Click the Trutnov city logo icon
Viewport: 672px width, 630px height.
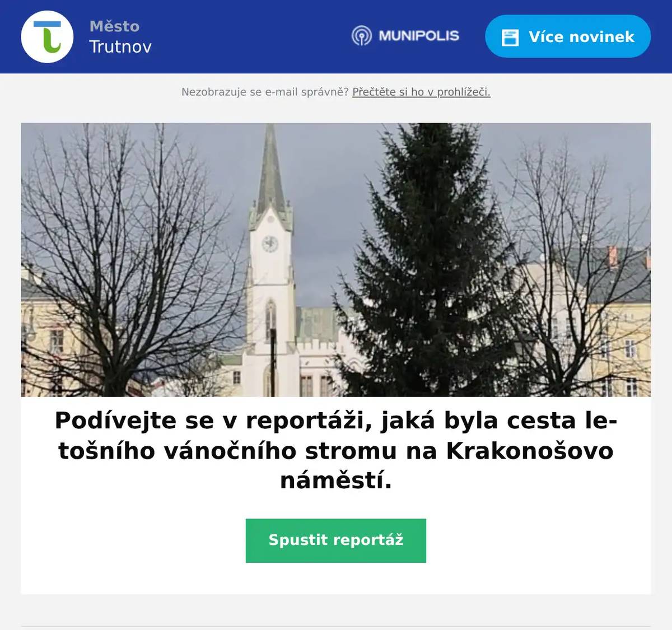coord(47,37)
